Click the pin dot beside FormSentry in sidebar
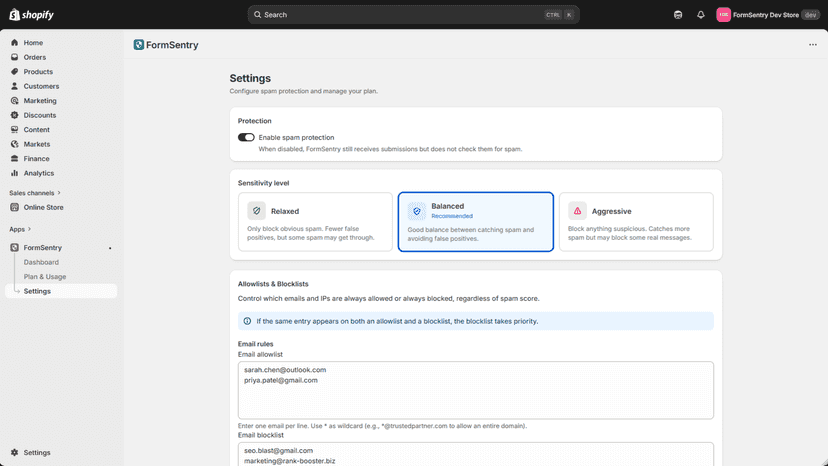Viewport: 828px width, 466px height. pyautogui.click(x=110, y=248)
